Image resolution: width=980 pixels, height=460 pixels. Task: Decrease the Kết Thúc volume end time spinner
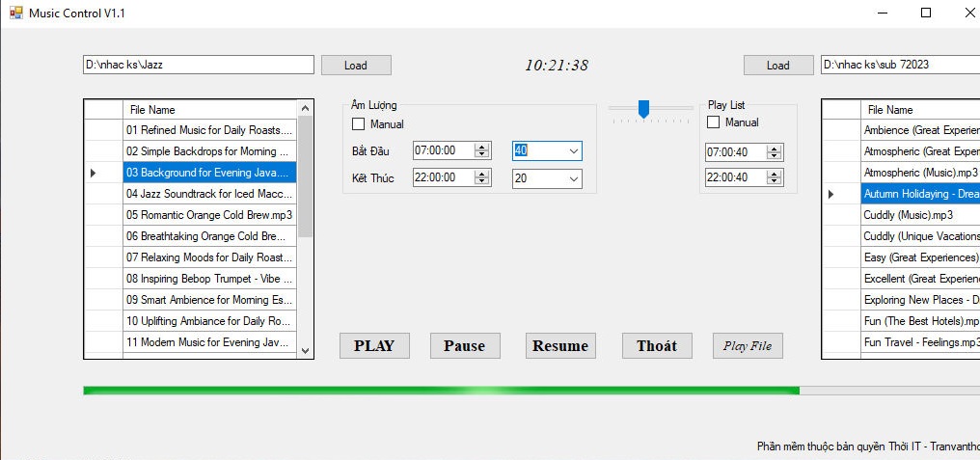coord(480,181)
